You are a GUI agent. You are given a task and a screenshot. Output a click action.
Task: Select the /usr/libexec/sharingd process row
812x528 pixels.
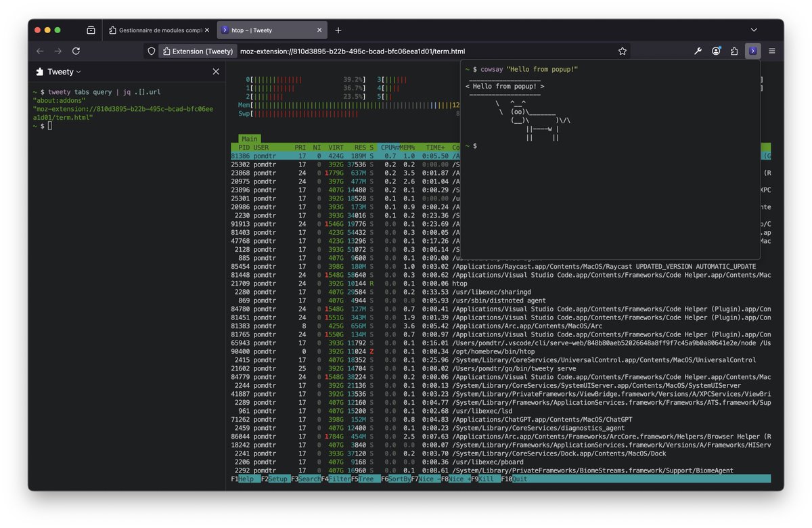click(x=501, y=292)
